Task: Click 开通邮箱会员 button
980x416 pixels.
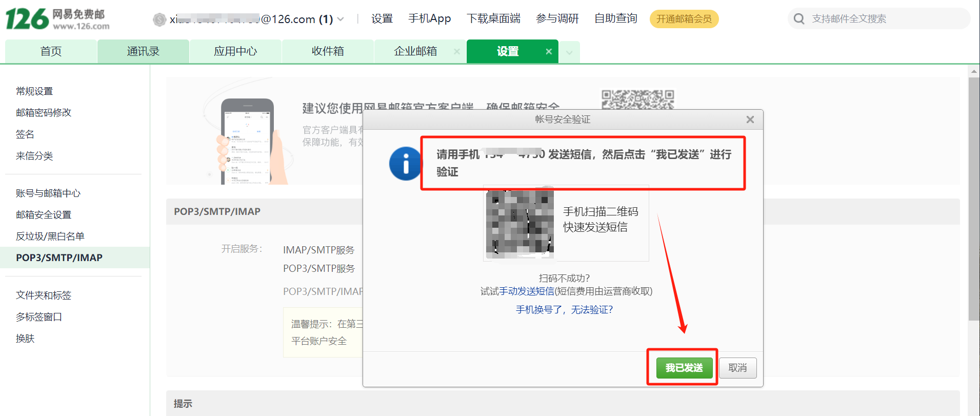Action: coord(684,19)
